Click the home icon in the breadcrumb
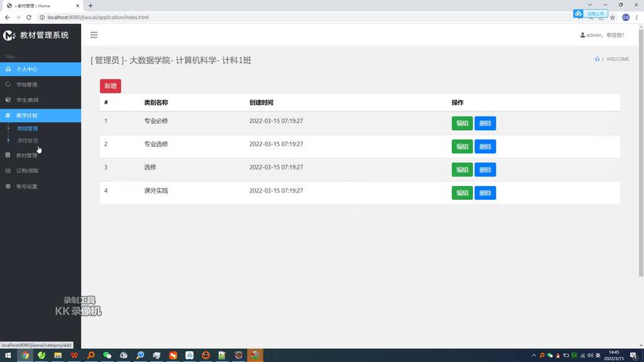644x362 pixels. (597, 59)
